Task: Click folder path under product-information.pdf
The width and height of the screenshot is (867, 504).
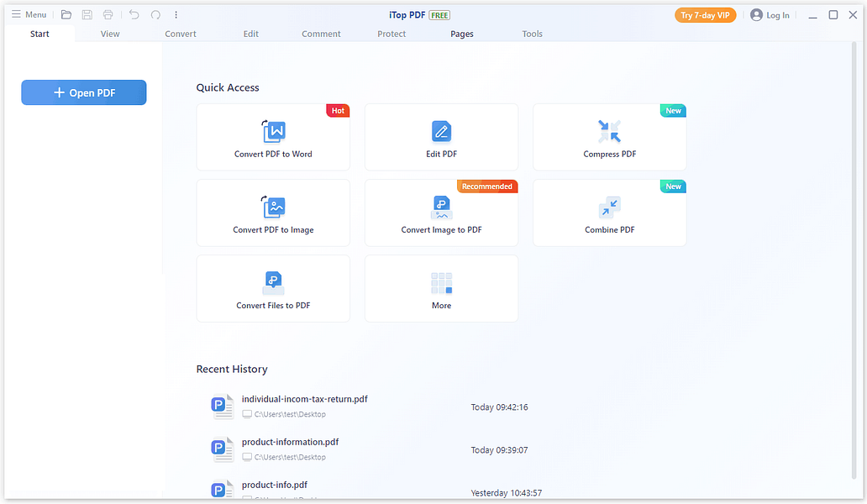Action: (290, 457)
